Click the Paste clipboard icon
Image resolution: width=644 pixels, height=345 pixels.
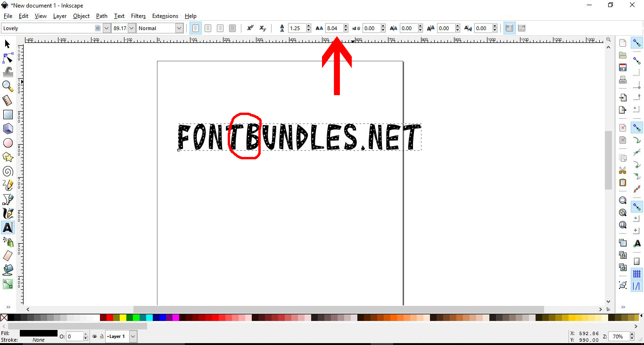click(x=623, y=183)
